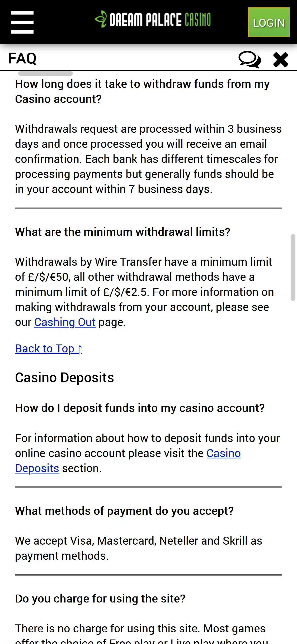
Task: Select the withdraw funds time question
Action: tap(142, 91)
